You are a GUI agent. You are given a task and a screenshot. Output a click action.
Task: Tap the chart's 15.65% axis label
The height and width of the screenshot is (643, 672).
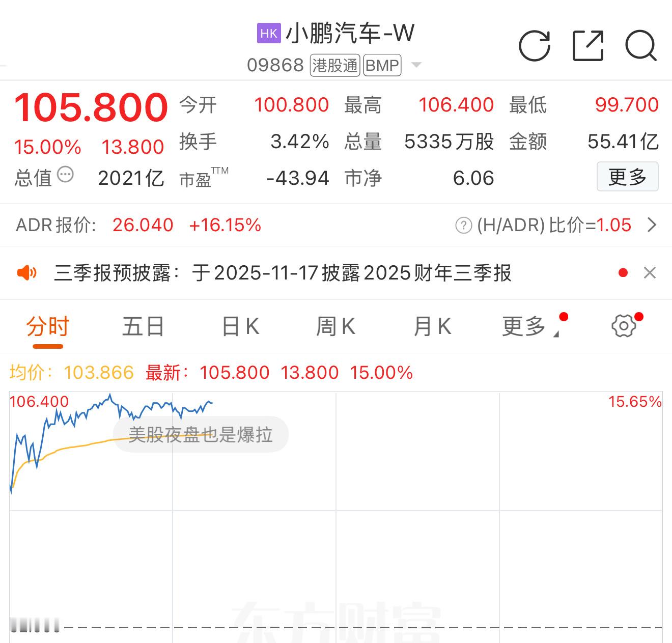tap(635, 402)
